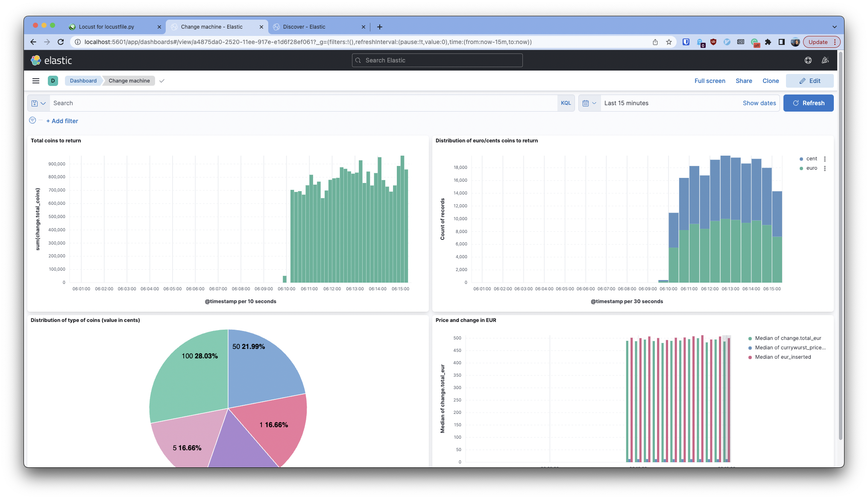Open legend options for cent series
The image size is (868, 499).
(x=825, y=159)
